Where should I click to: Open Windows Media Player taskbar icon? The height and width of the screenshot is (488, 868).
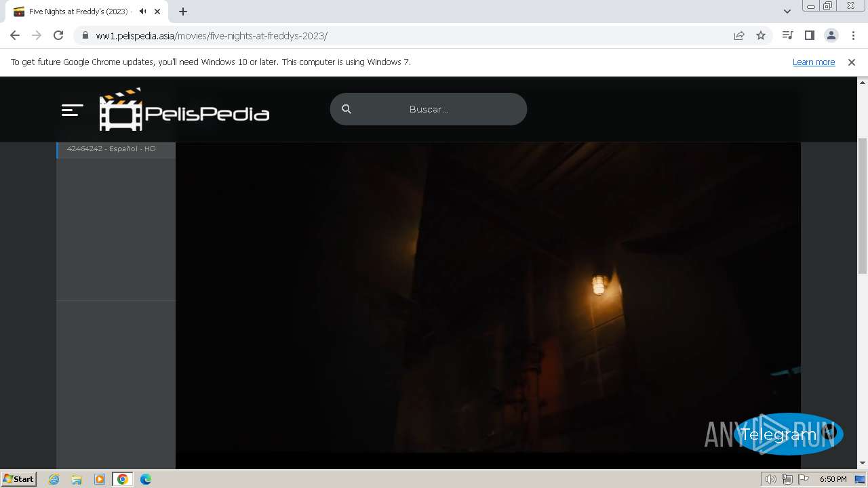pyautogui.click(x=100, y=479)
